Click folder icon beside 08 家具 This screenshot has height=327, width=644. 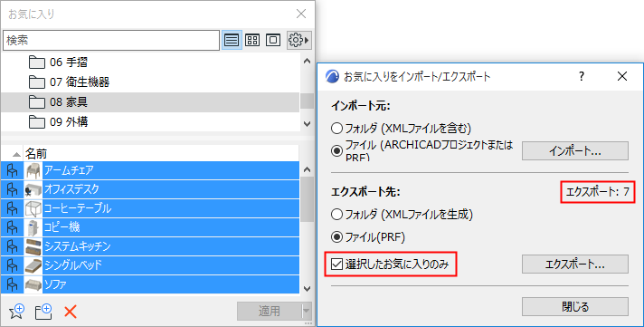[x=37, y=102]
